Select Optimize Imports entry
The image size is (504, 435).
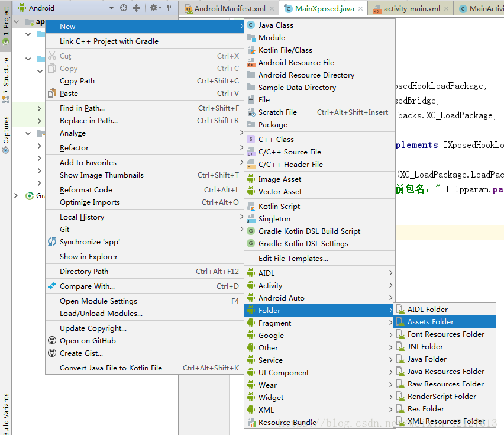pos(144,202)
